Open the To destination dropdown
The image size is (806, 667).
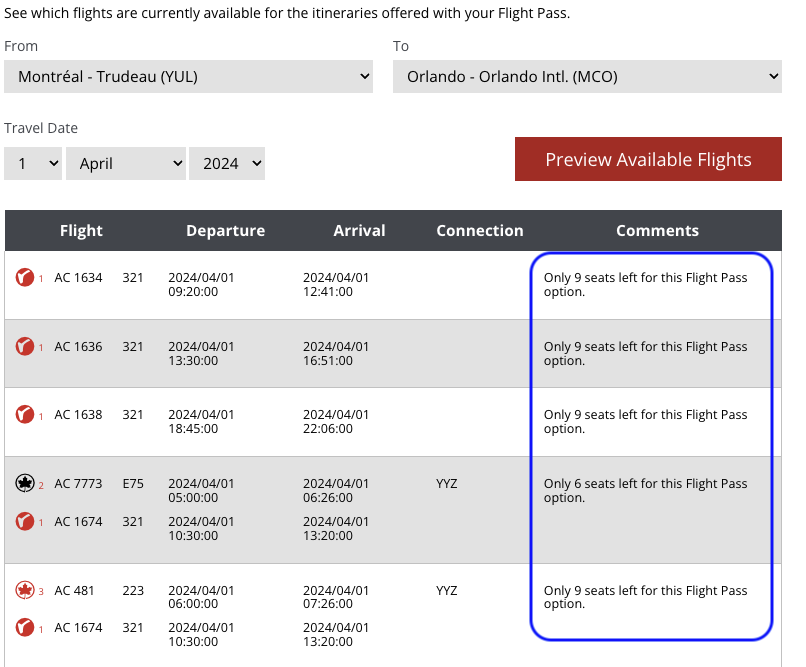coord(587,77)
